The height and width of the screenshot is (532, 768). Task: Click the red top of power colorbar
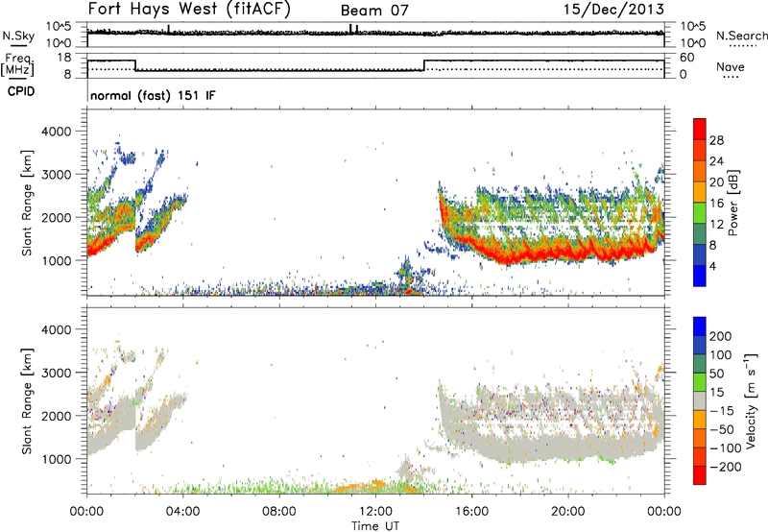click(700, 129)
